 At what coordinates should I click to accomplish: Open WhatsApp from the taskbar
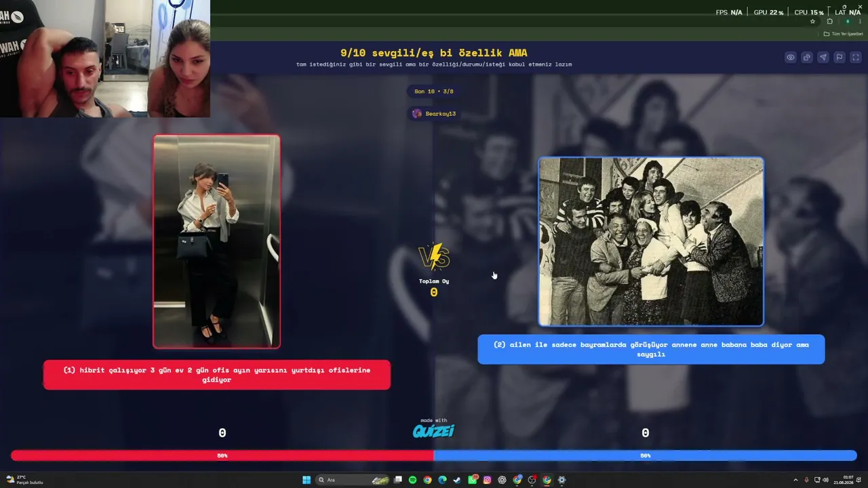(473, 480)
